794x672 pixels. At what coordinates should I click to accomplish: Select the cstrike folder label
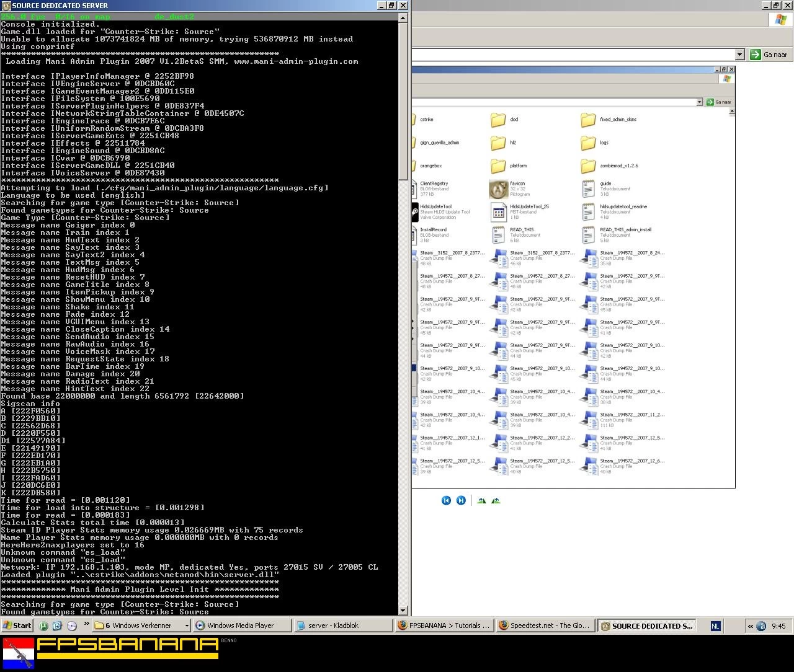[x=427, y=120]
